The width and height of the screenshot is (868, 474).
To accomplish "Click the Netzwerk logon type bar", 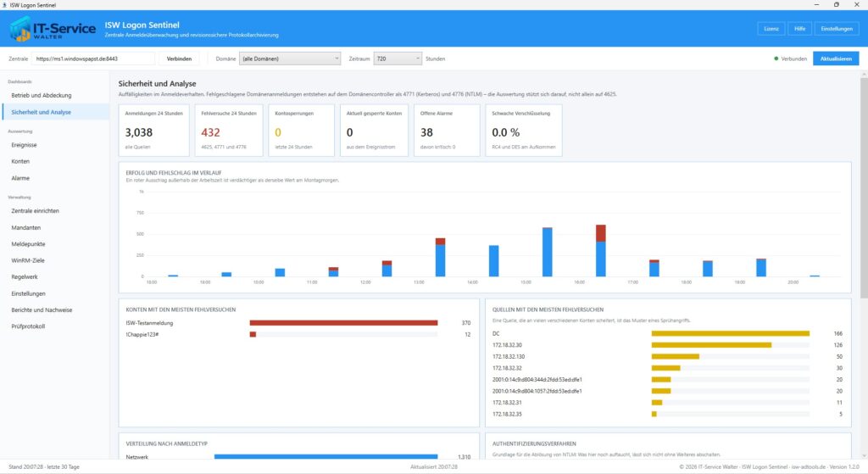I will click(326, 457).
